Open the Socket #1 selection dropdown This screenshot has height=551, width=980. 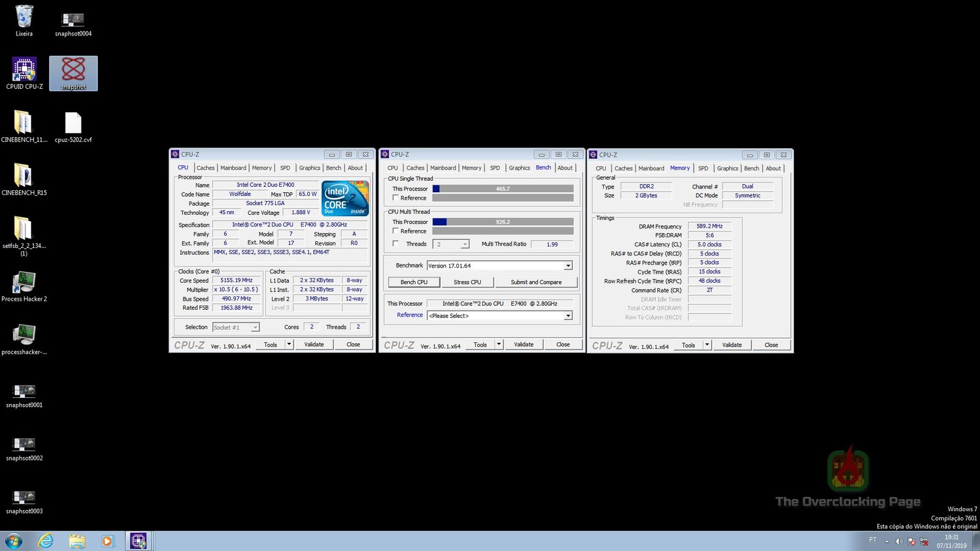click(x=255, y=328)
